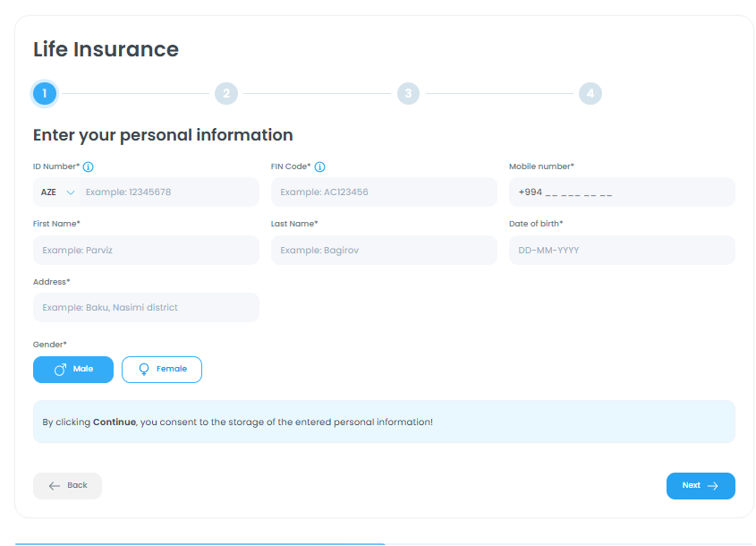Jump to step 2 in progress bar

tap(226, 93)
